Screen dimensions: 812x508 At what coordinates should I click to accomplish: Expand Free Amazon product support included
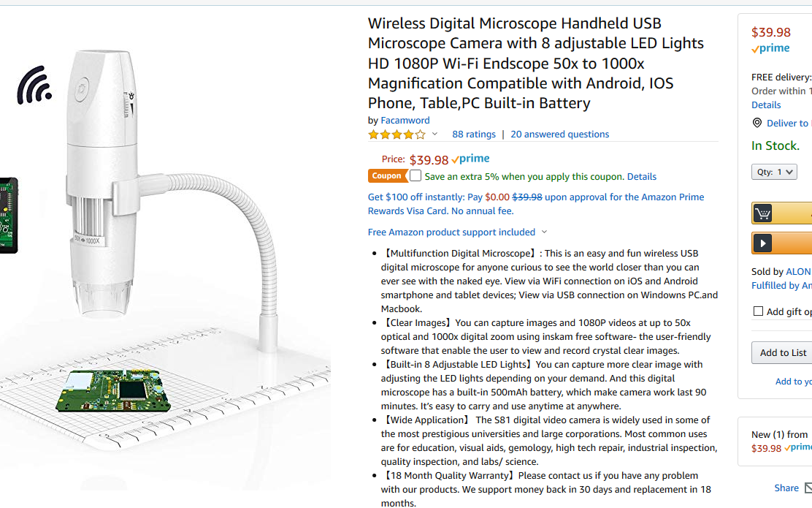tap(457, 232)
